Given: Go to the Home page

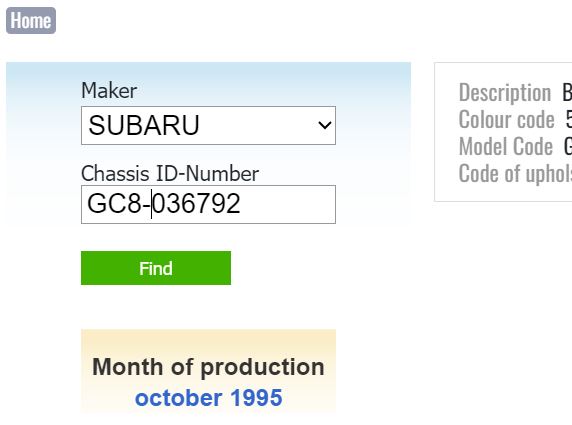Looking at the screenshot, I should [x=31, y=20].
